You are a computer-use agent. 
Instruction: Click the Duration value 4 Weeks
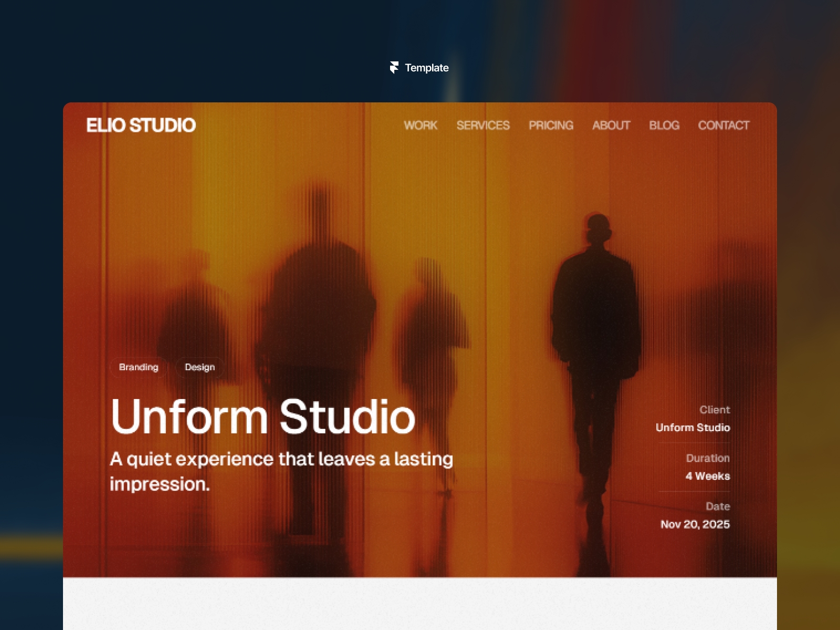click(708, 476)
